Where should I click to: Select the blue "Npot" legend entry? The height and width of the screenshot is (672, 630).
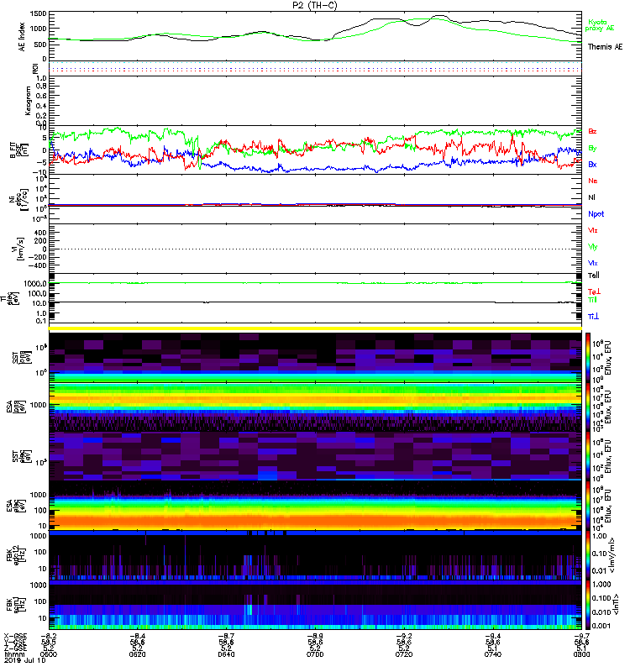click(x=596, y=214)
